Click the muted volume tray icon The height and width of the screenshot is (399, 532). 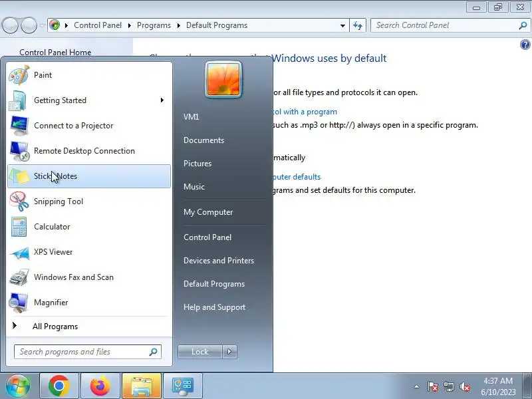click(x=465, y=386)
